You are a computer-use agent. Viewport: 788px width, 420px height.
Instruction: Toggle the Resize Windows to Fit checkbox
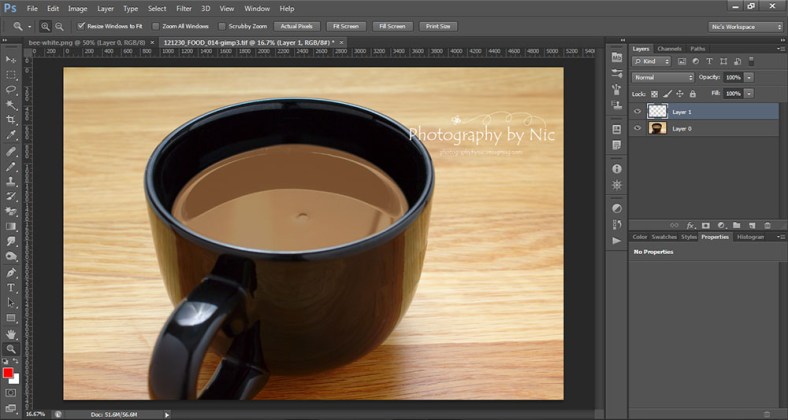tap(82, 26)
